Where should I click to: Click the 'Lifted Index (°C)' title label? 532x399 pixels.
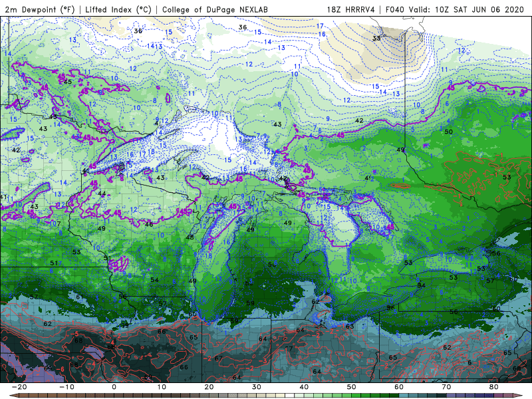118,9
